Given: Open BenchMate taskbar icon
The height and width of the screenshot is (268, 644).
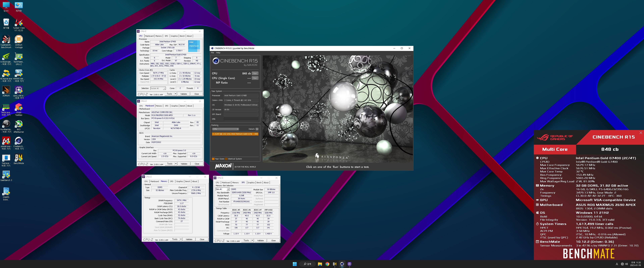Looking at the screenshot, I should (335, 264).
